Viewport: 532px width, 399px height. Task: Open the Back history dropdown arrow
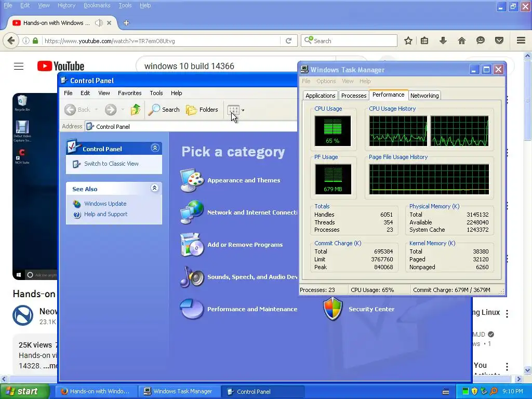pyautogui.click(x=96, y=110)
